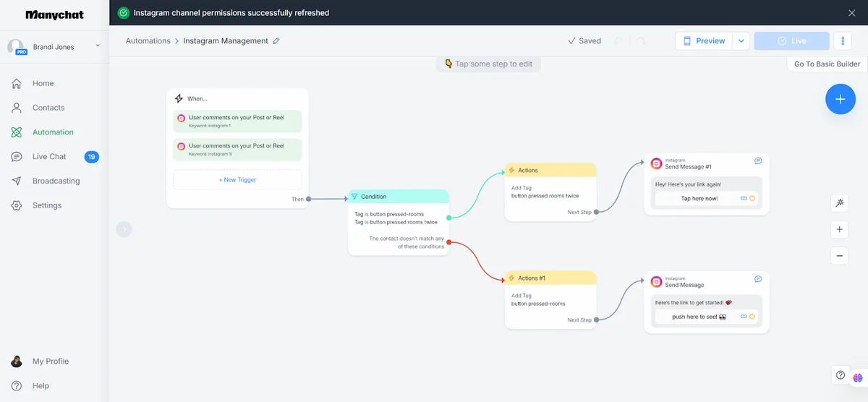Click Go To Basic Builder button

coord(827,64)
